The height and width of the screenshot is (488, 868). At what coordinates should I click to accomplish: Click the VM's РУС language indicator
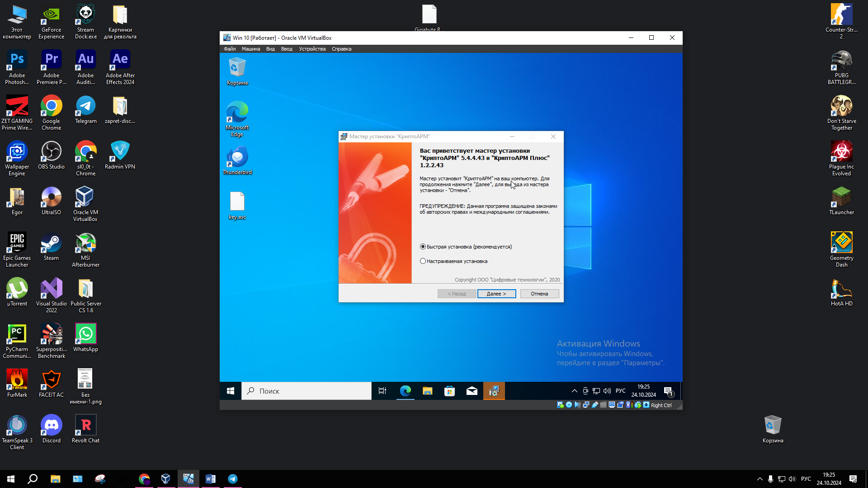click(621, 391)
